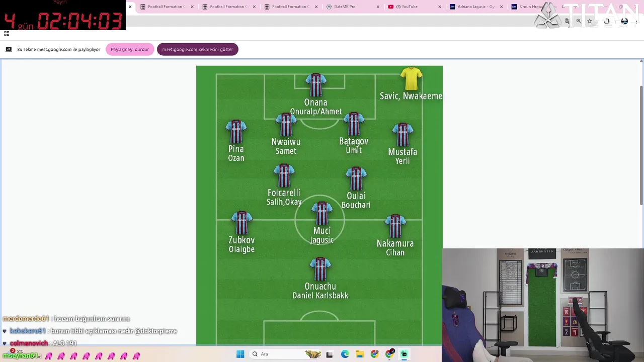Open the Chrome icon beside File Explorer
Image resolution: width=644 pixels, height=362 pixels.
(x=374, y=354)
